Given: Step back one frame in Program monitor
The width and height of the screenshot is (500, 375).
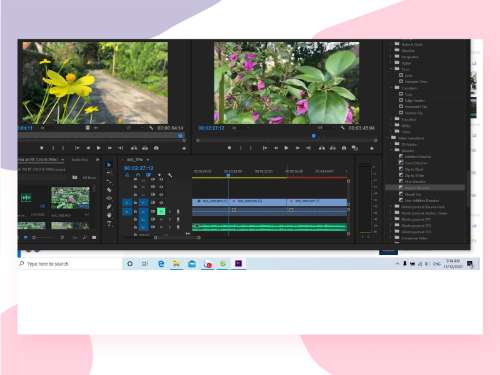Looking at the screenshot, I should coord(276,148).
